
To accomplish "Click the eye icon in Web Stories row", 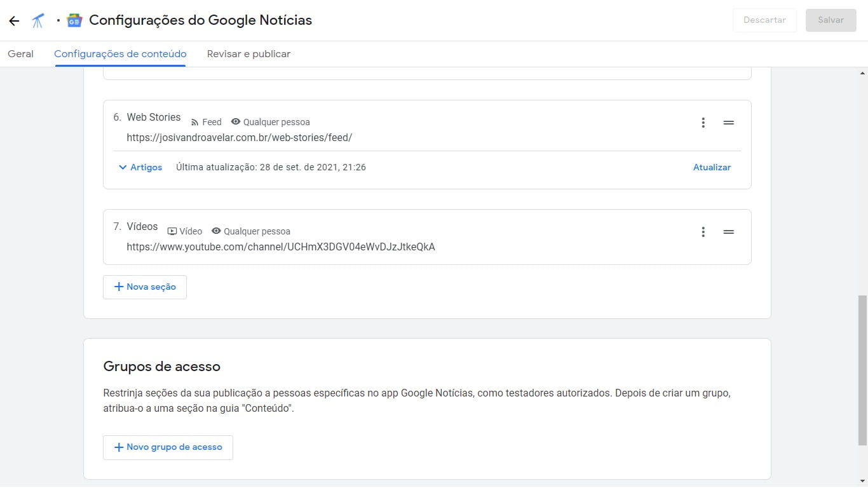I will point(236,122).
